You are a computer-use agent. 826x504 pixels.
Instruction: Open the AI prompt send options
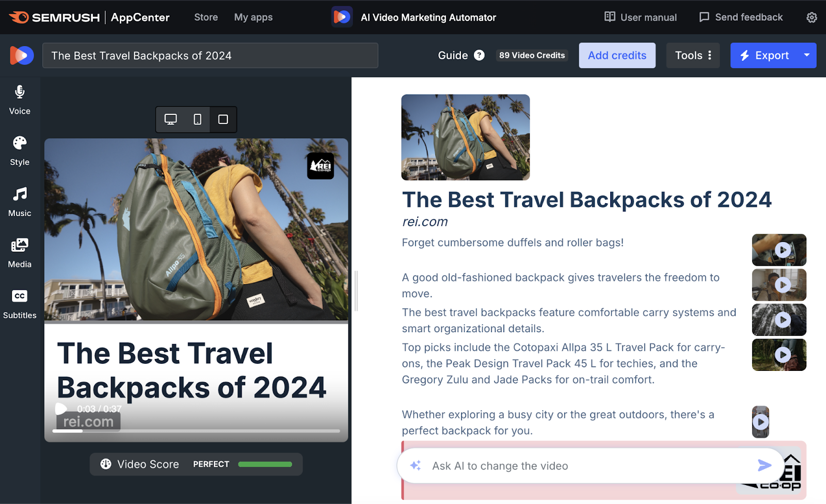(765, 465)
